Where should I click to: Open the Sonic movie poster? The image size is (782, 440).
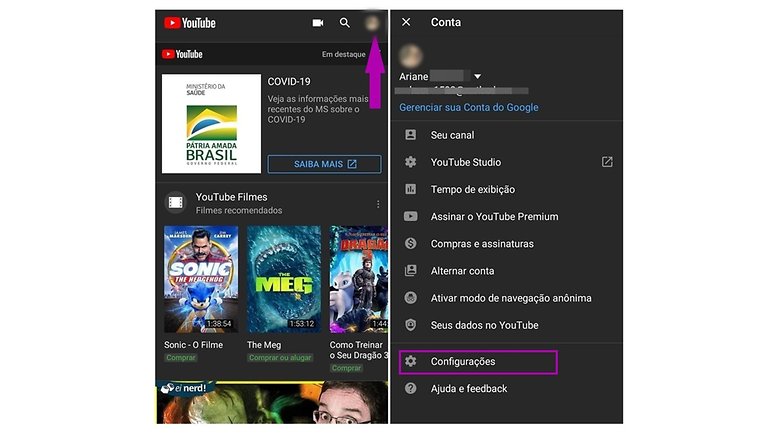(201, 279)
